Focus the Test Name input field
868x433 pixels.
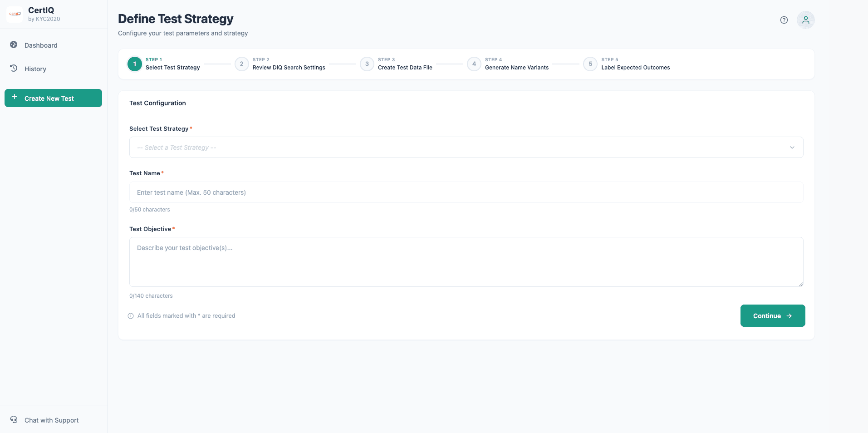[466, 192]
